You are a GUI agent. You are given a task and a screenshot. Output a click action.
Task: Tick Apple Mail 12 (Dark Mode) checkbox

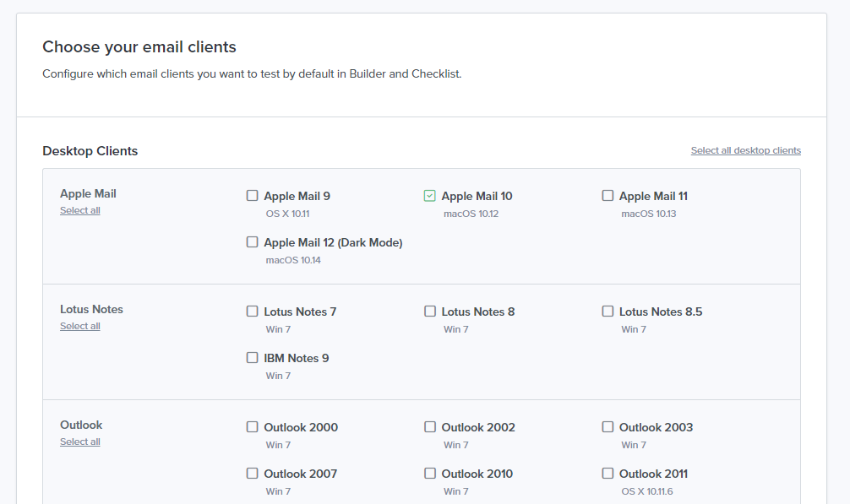pyautogui.click(x=252, y=242)
